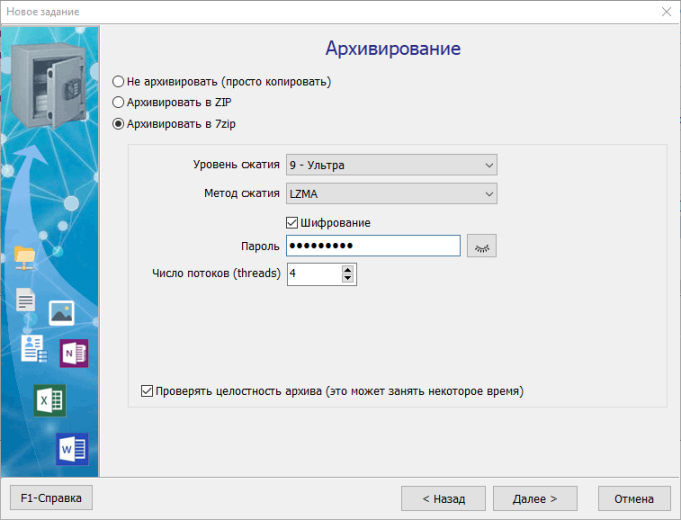
Task: Click the OneNote icon in sidebar
Action: pos(74,353)
